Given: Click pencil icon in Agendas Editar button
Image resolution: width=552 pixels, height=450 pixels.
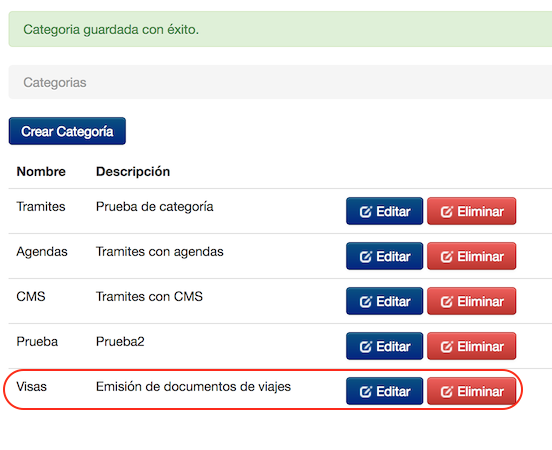Looking at the screenshot, I should (365, 257).
